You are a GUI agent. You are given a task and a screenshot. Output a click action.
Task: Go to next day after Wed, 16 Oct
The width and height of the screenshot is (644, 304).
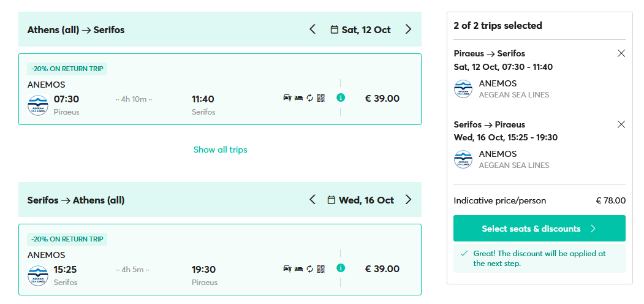click(409, 200)
